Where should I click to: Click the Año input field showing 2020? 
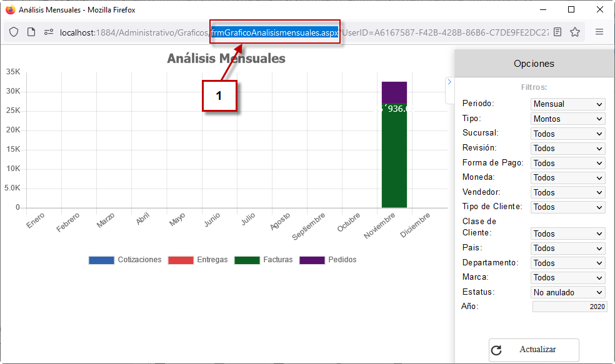tap(569, 307)
